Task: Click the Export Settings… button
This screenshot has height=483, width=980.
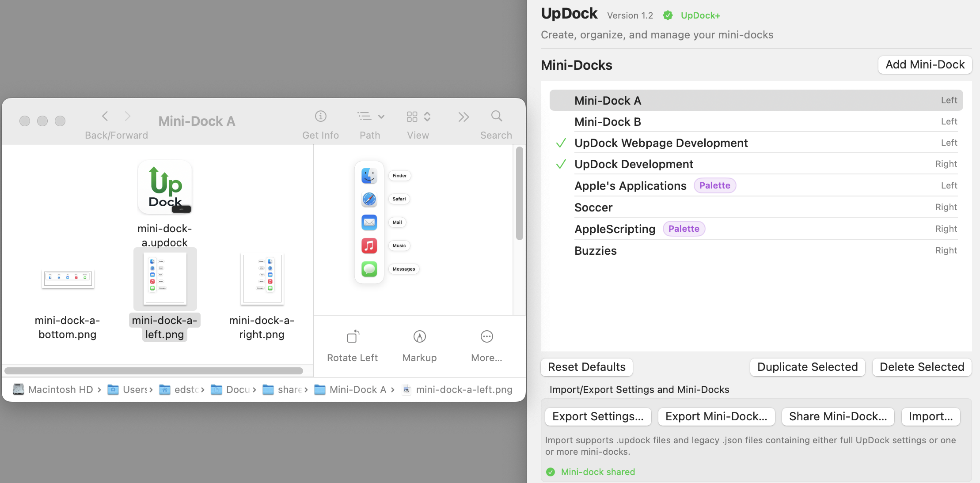Action: (x=598, y=416)
